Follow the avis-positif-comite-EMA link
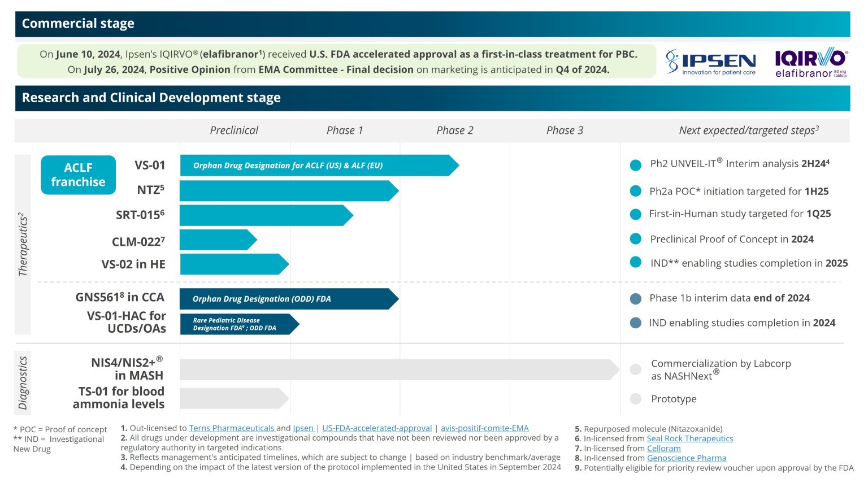 click(x=484, y=428)
